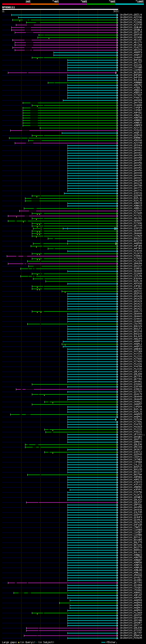This screenshot has height=644, width=146.
Task: Select the label UniRef100_Q1KLZ3
Action: click(x=131, y=311)
